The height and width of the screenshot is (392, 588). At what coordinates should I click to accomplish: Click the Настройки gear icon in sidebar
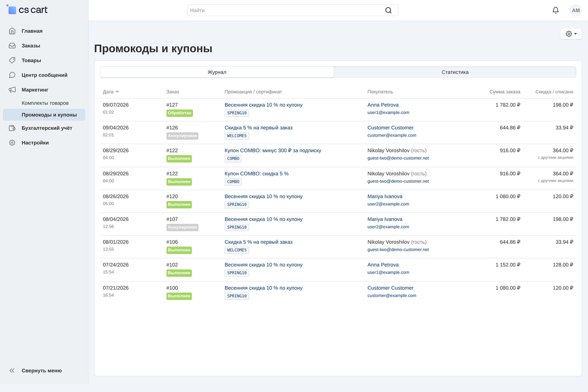(x=12, y=143)
